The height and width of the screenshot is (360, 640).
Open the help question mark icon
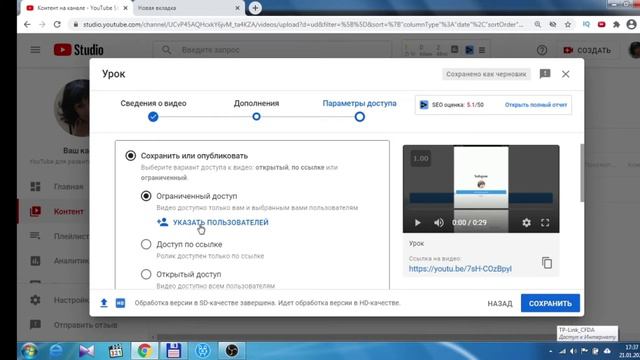[x=542, y=50]
